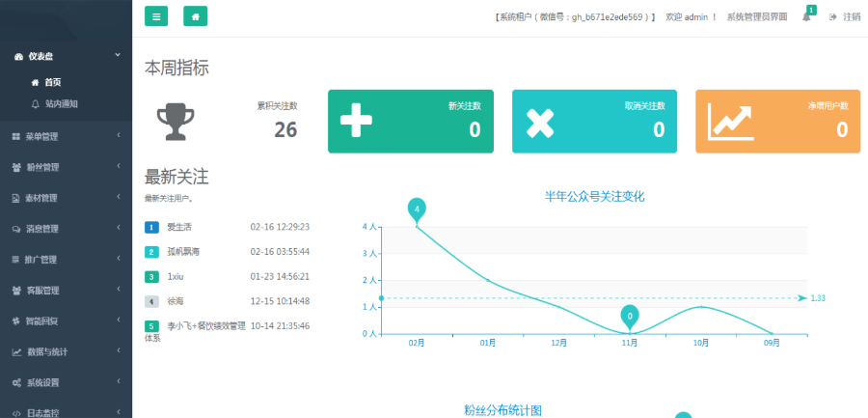Expand the 推广管理 chevron
This screenshot has height=418, width=868.
[119, 259]
